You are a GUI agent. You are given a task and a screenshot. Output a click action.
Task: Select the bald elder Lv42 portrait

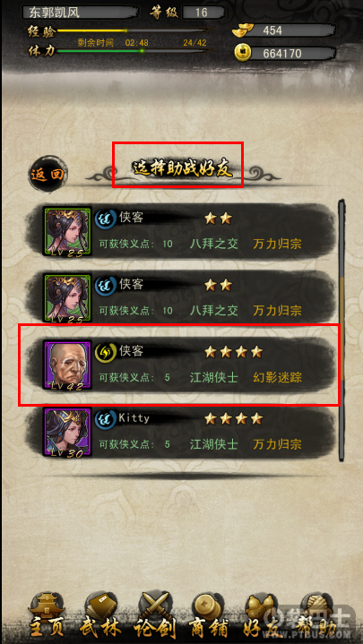tap(67, 365)
